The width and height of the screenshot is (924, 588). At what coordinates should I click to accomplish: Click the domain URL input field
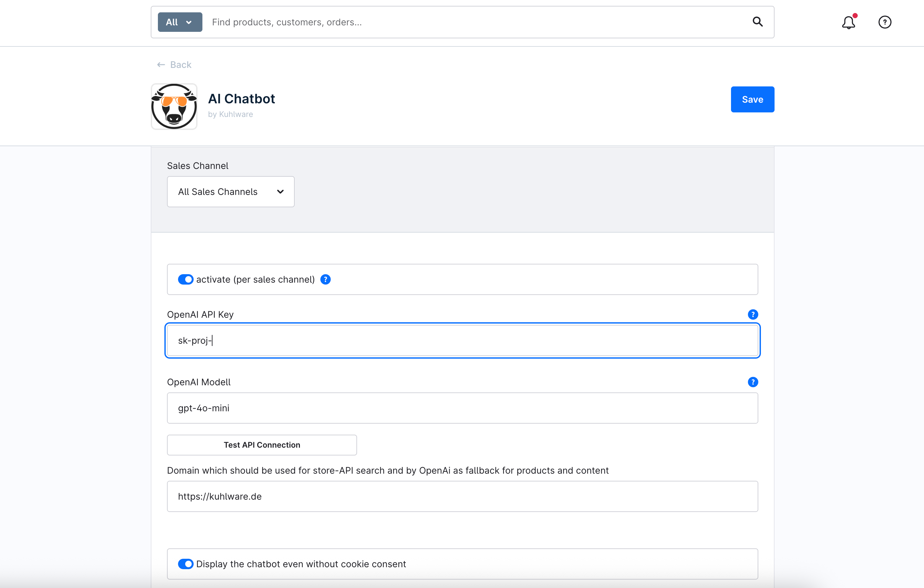[x=462, y=496]
